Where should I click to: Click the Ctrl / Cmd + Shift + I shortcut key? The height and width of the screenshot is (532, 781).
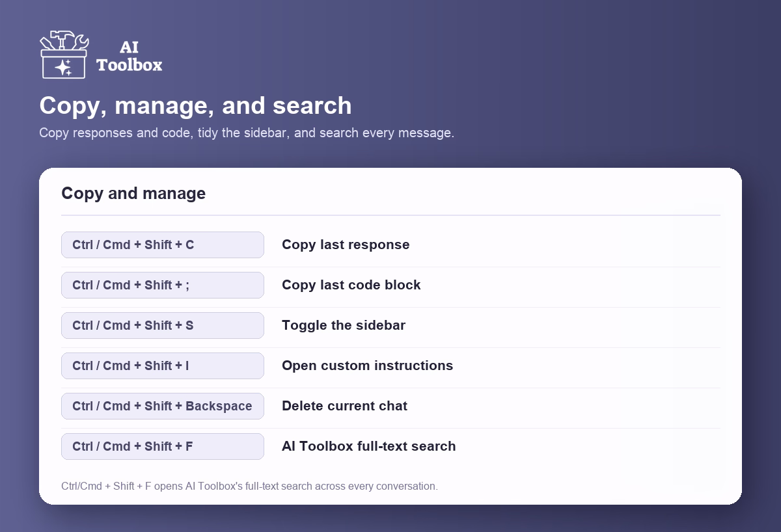(163, 366)
